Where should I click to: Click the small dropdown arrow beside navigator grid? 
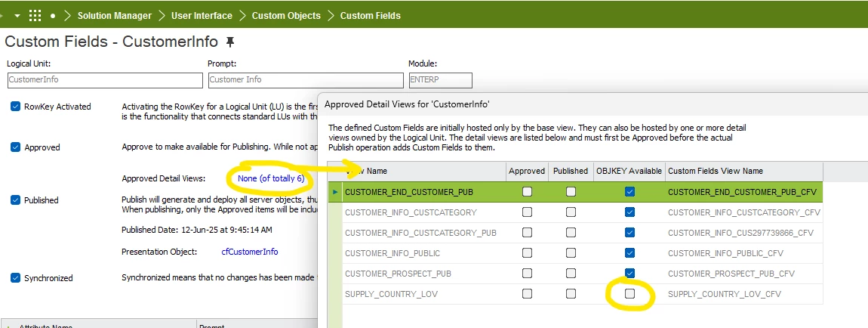click(x=17, y=16)
